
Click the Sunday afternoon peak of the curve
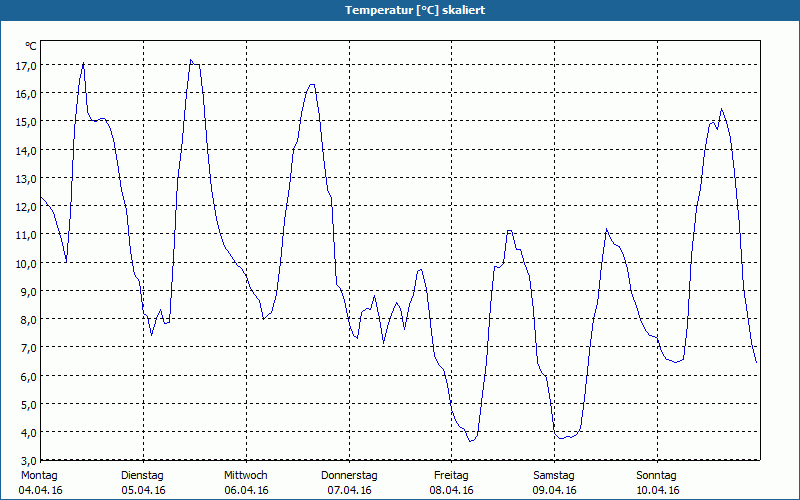tap(721, 109)
